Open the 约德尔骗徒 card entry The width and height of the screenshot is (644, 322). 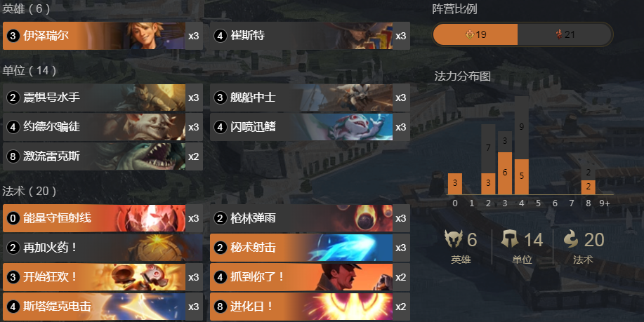(103, 127)
